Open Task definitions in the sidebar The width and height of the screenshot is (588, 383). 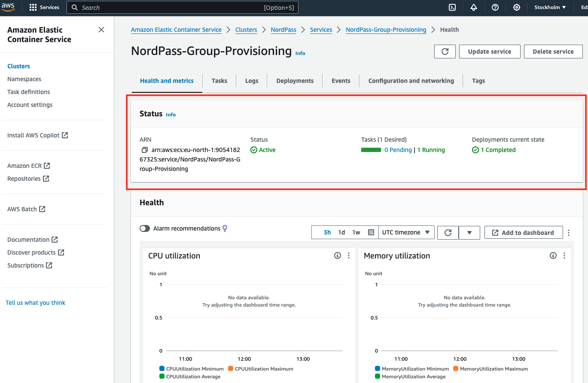[x=28, y=92]
